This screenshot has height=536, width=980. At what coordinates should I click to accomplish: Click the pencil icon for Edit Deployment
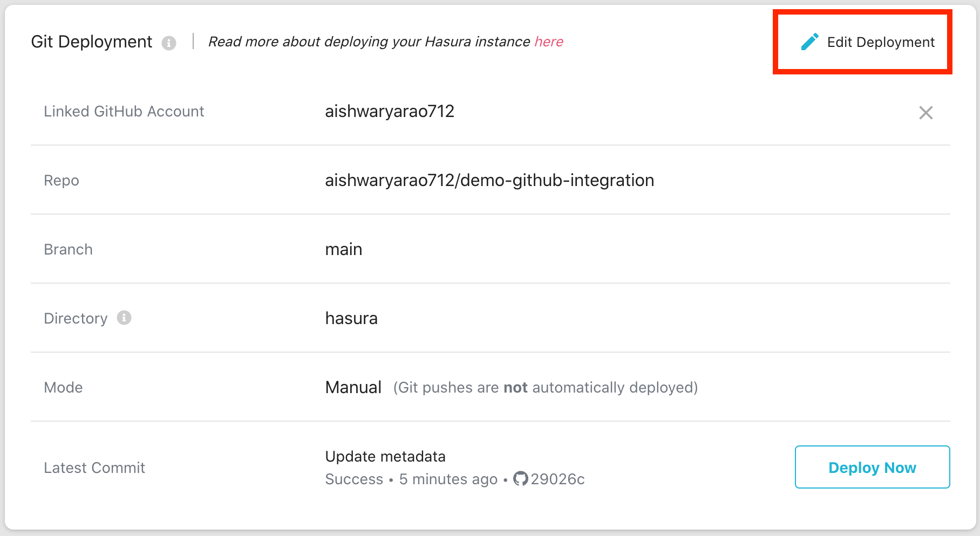click(x=809, y=42)
